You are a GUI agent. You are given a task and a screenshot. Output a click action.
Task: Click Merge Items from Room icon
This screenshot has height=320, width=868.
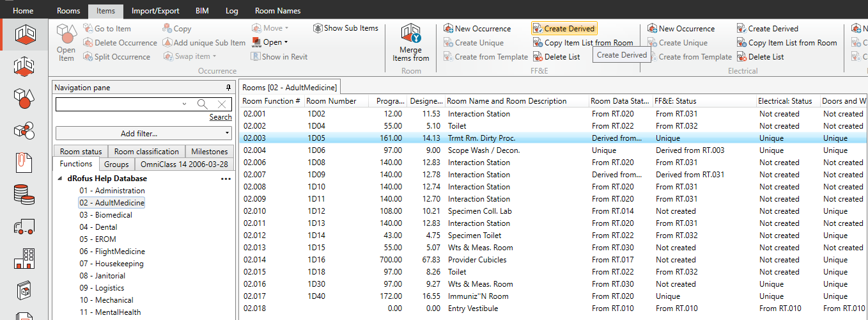pos(411,42)
